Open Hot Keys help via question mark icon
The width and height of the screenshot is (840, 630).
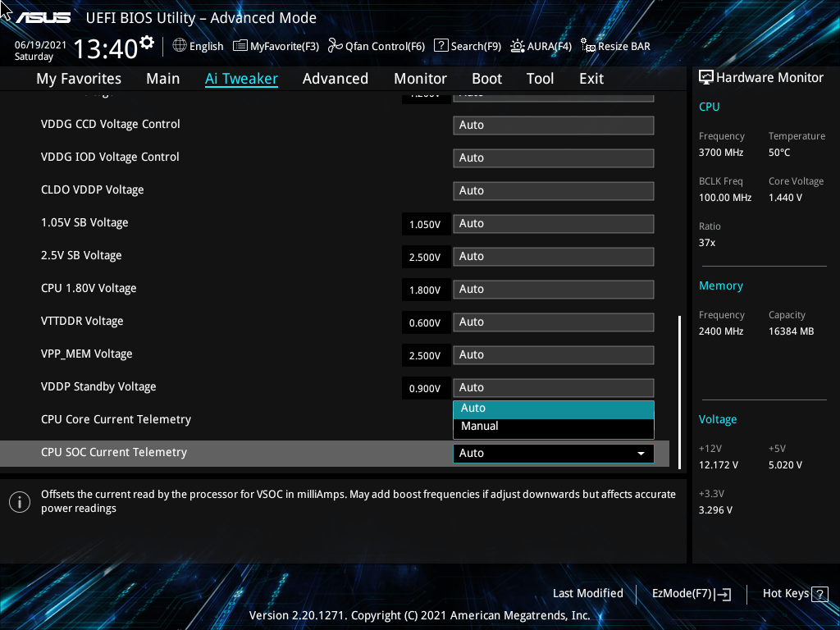coord(820,593)
